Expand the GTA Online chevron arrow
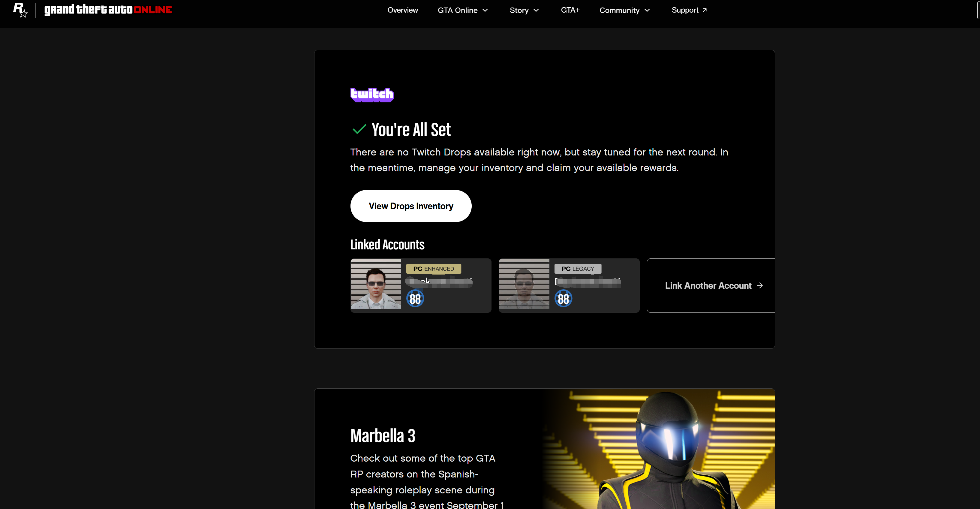The height and width of the screenshot is (509, 980). tap(485, 10)
